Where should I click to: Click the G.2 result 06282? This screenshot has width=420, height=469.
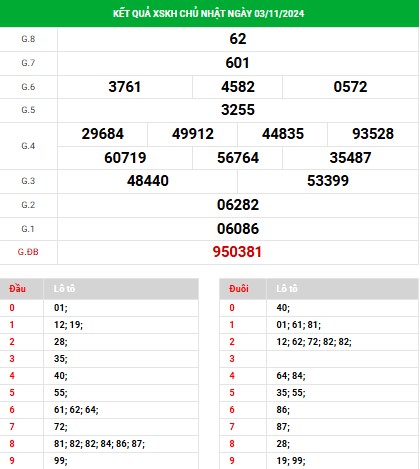point(238,205)
